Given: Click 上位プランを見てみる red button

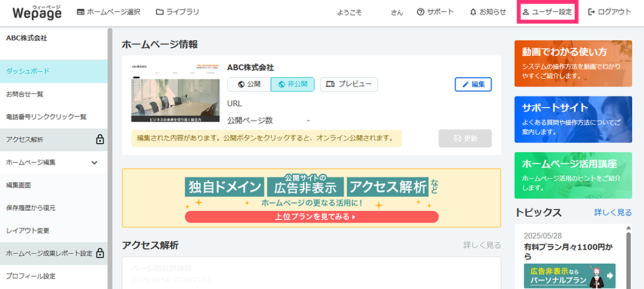Looking at the screenshot, I should pyautogui.click(x=312, y=217).
